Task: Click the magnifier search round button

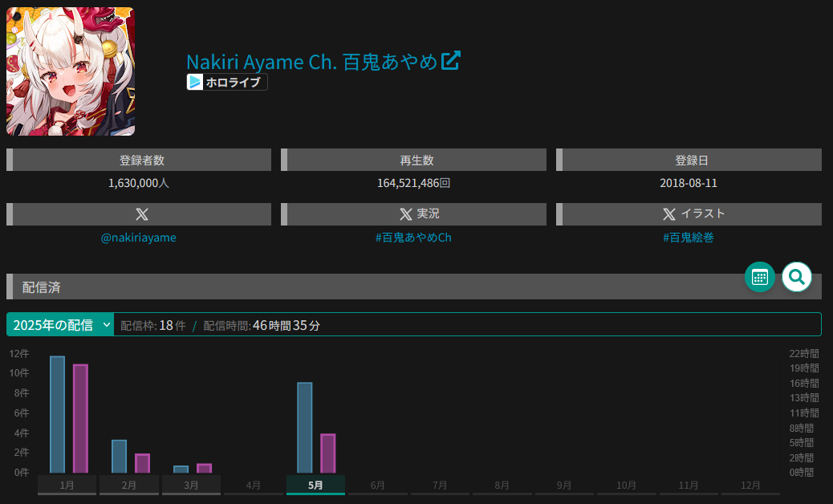Action: (796, 277)
